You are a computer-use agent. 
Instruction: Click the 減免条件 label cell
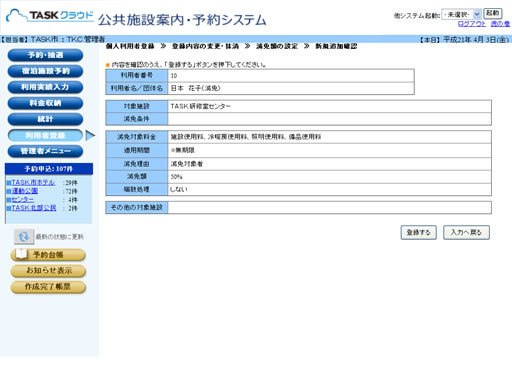137,119
